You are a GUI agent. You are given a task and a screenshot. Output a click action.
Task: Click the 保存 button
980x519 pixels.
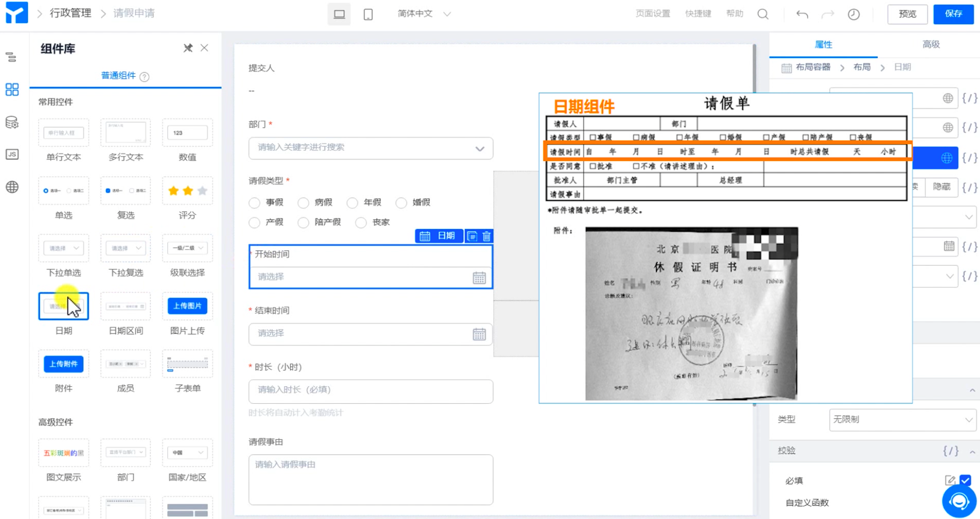coord(953,14)
